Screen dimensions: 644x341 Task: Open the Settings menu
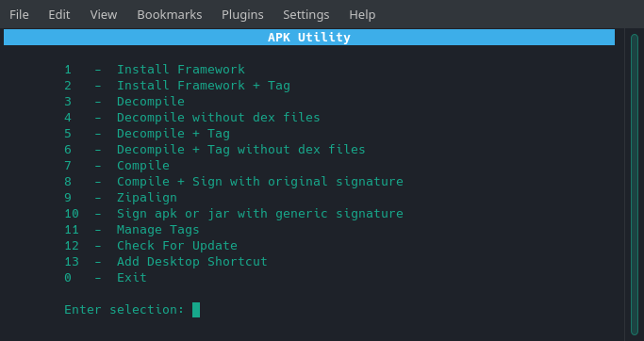coord(306,14)
